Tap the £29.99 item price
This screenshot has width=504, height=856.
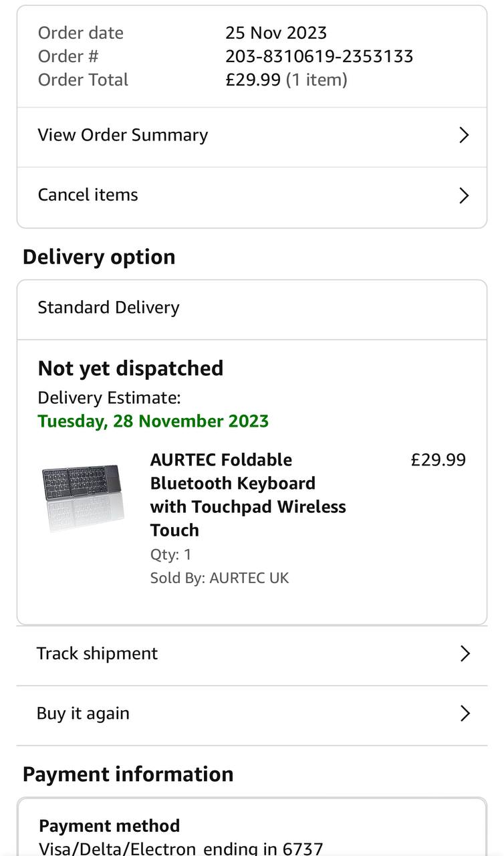(x=438, y=460)
